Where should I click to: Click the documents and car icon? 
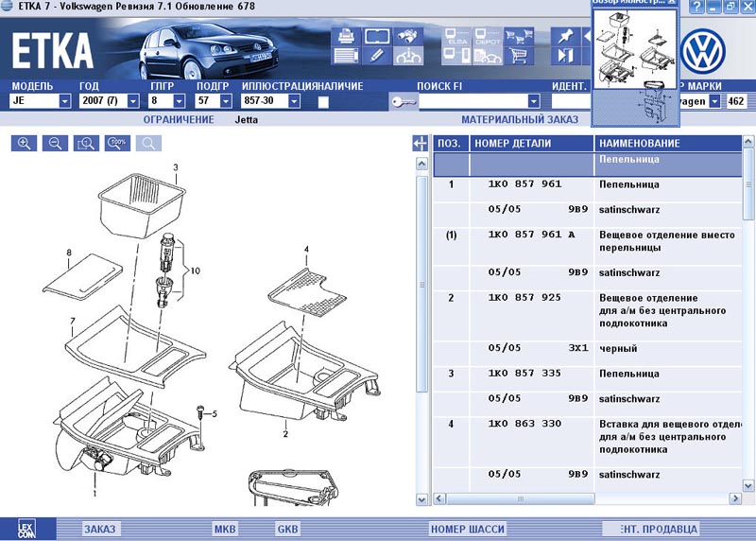pos(488,56)
